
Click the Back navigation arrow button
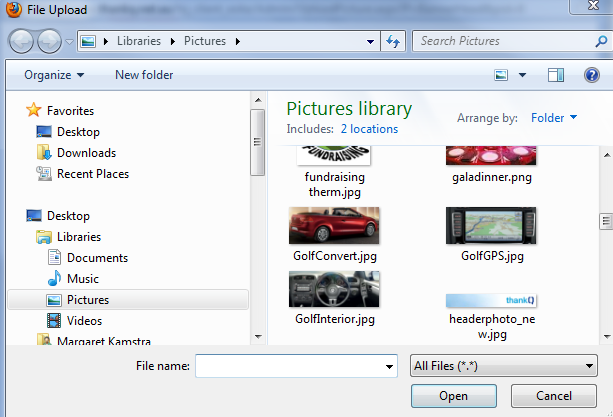coord(22,41)
